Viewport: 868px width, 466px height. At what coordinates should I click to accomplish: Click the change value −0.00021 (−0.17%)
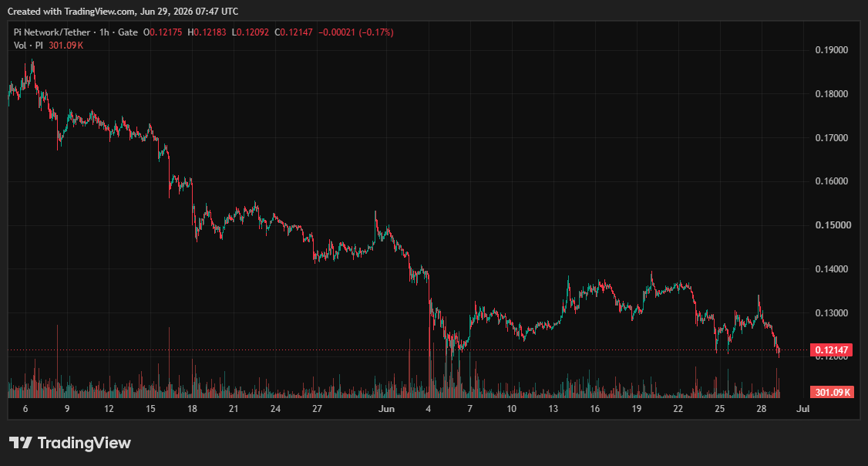tap(356, 32)
